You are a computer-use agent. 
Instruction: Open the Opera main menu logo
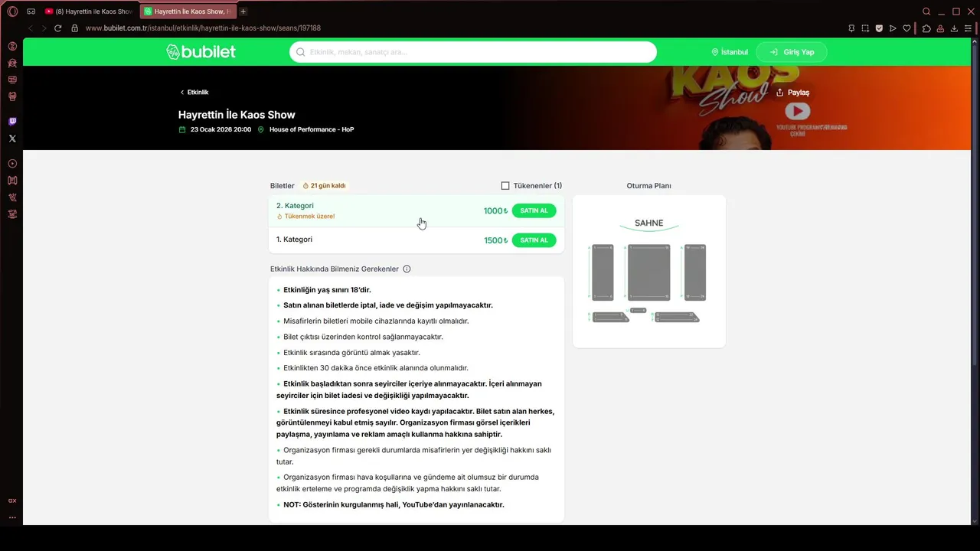[x=12, y=11]
